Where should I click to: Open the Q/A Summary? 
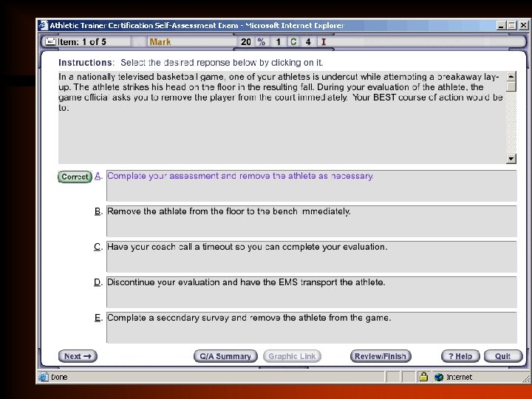(x=225, y=356)
